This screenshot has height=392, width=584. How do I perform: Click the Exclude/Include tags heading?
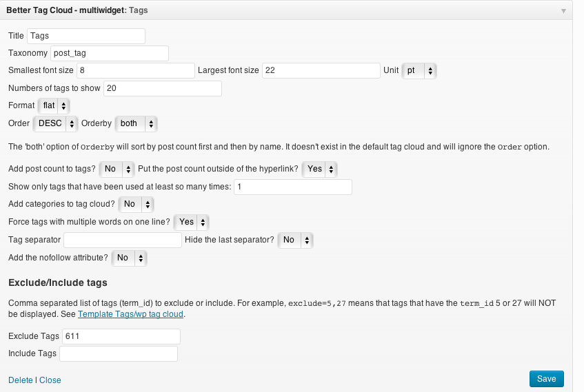coord(58,283)
